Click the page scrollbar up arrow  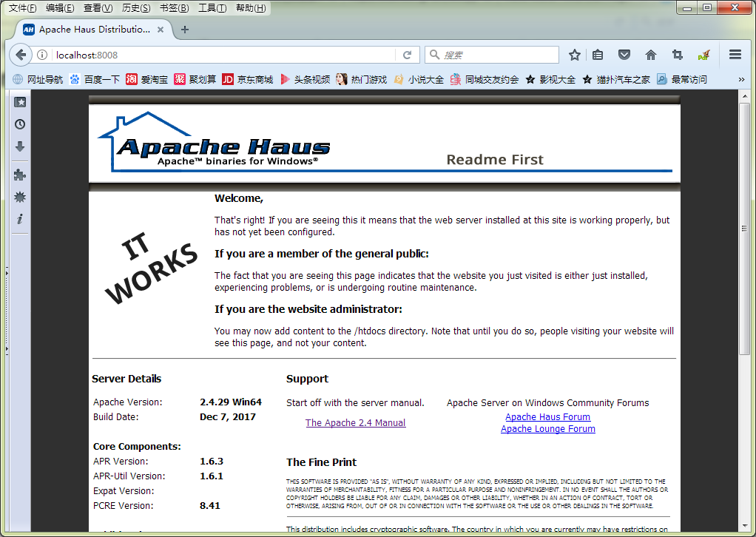745,96
